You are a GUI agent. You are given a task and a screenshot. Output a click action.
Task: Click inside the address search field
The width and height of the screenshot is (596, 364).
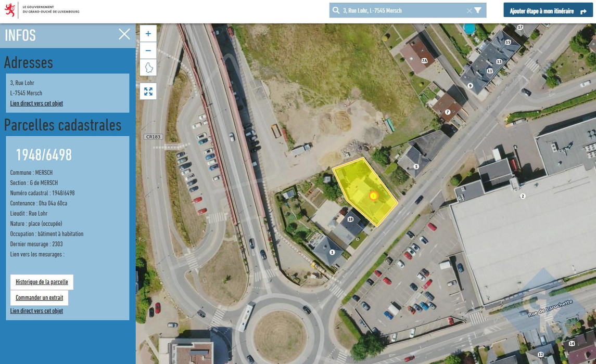[401, 10]
